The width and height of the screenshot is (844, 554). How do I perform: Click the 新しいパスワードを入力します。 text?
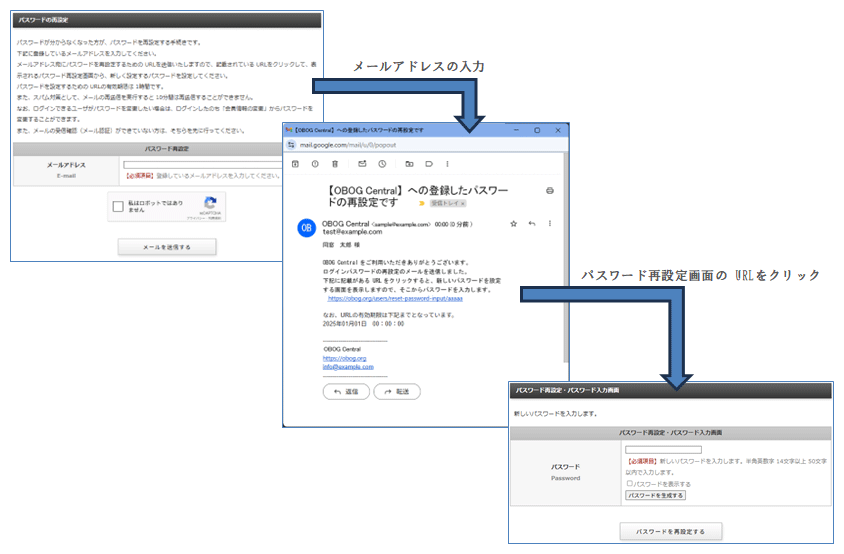pyautogui.click(x=555, y=414)
